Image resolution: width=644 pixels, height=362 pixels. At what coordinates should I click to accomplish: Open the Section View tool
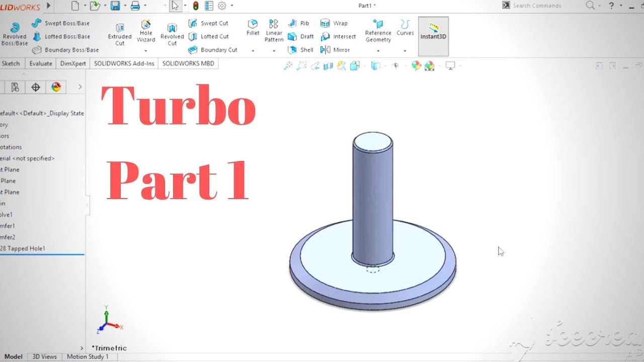pos(329,66)
